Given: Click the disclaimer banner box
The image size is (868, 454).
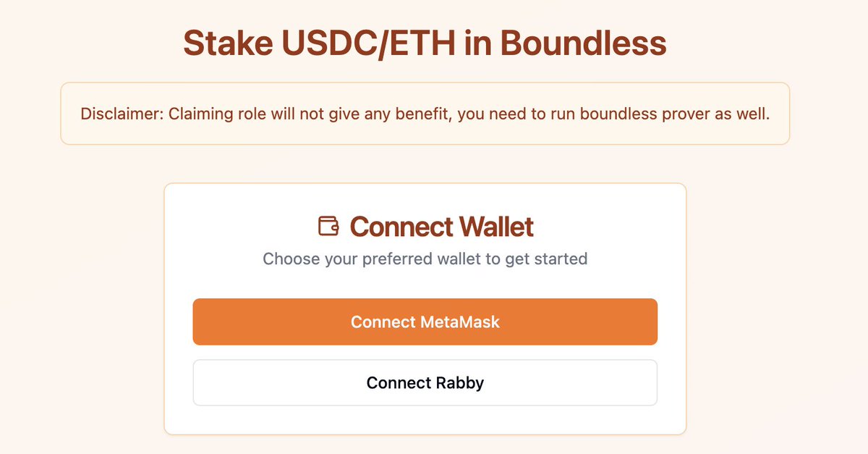Looking at the screenshot, I should coord(425,114).
